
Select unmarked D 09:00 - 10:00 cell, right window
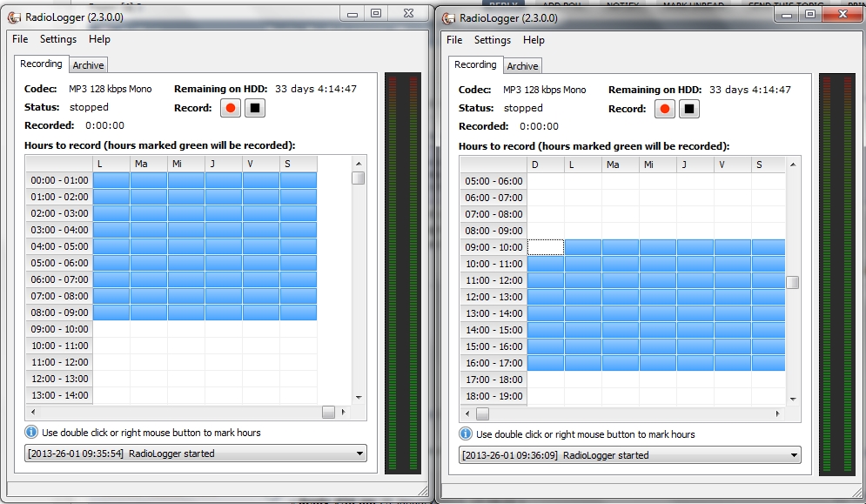pos(546,247)
